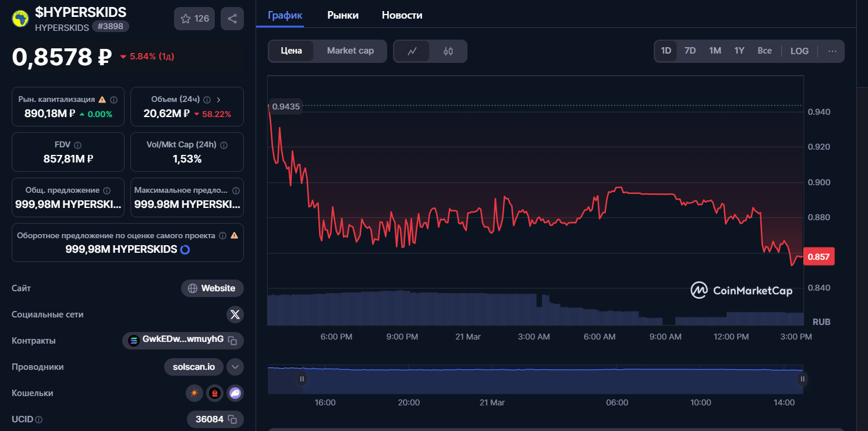Copy the contract address GwkEDw...wmuyhG
Image resolution: width=868 pixels, height=431 pixels.
(x=232, y=340)
